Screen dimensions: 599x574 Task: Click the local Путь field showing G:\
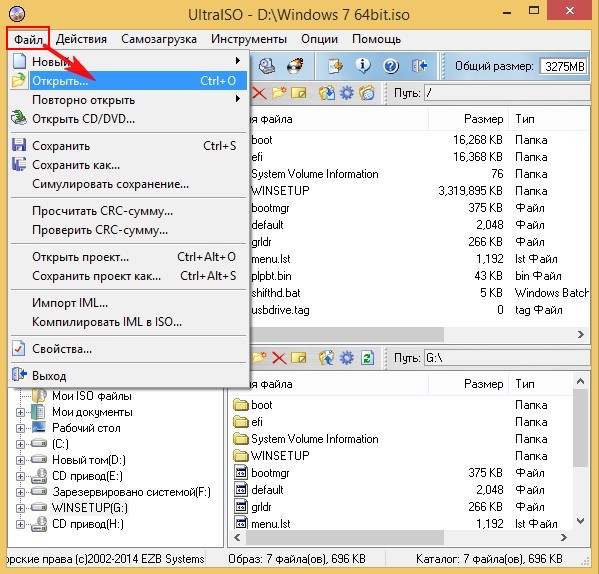pos(507,358)
